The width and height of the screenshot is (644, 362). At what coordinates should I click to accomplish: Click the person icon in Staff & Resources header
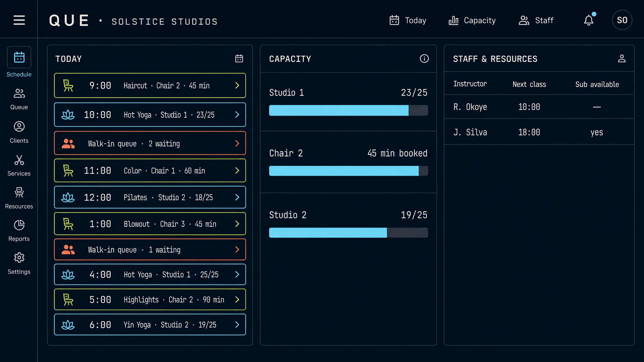pos(622,59)
